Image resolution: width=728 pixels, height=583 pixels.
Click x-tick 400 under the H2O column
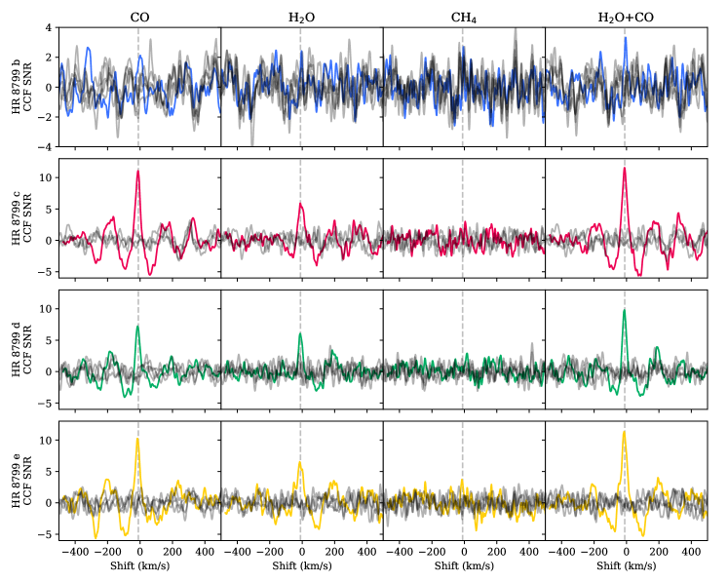point(366,552)
